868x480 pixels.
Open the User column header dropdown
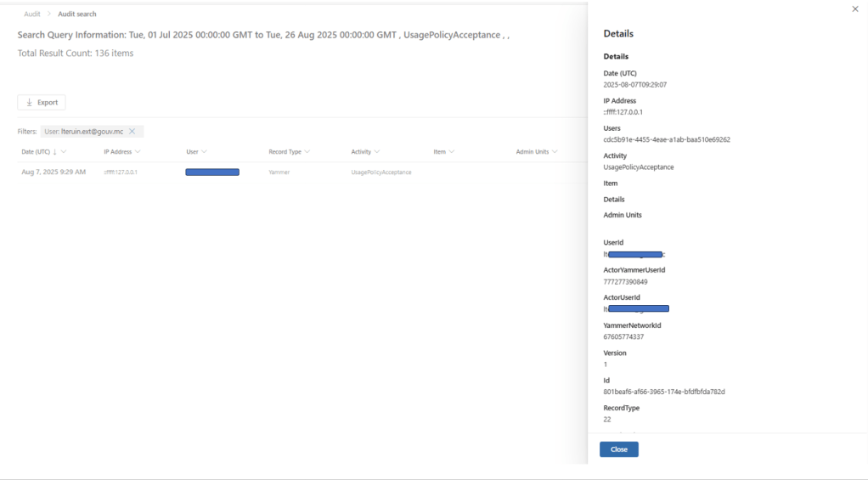coord(205,152)
